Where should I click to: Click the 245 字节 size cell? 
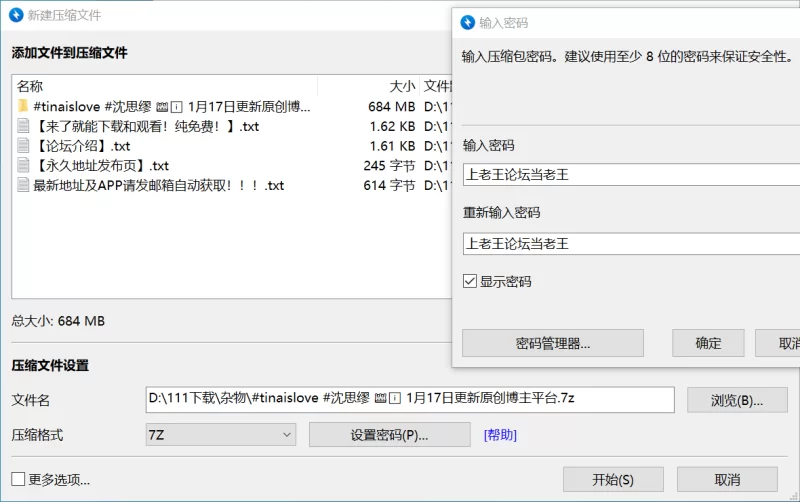389,165
